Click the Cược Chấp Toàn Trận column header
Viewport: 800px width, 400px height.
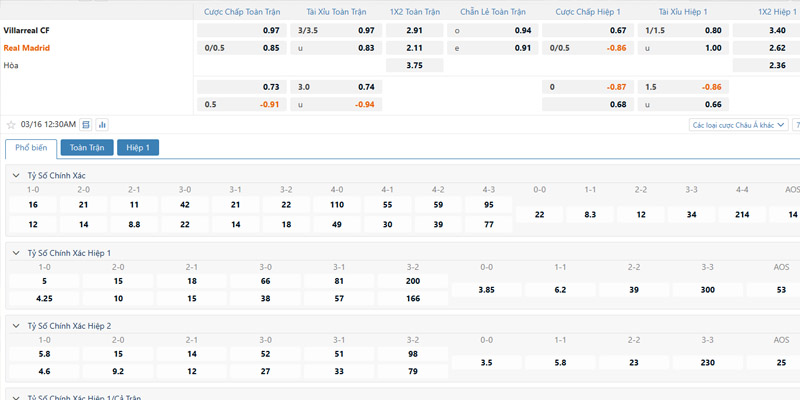pyautogui.click(x=242, y=12)
